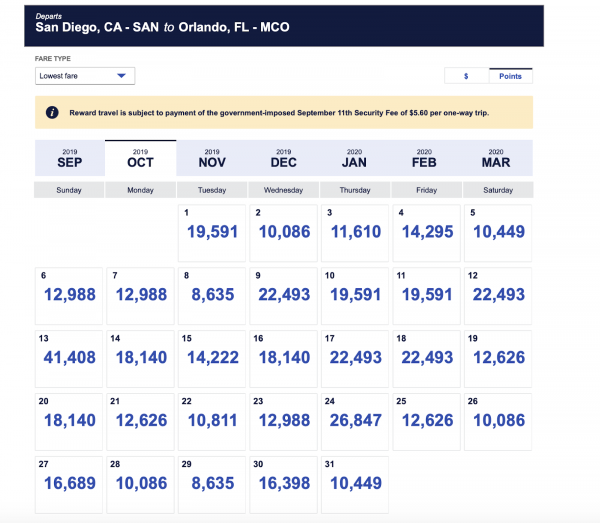
Task: Pick October 22 fare of 10,811 points
Action: coord(212,421)
